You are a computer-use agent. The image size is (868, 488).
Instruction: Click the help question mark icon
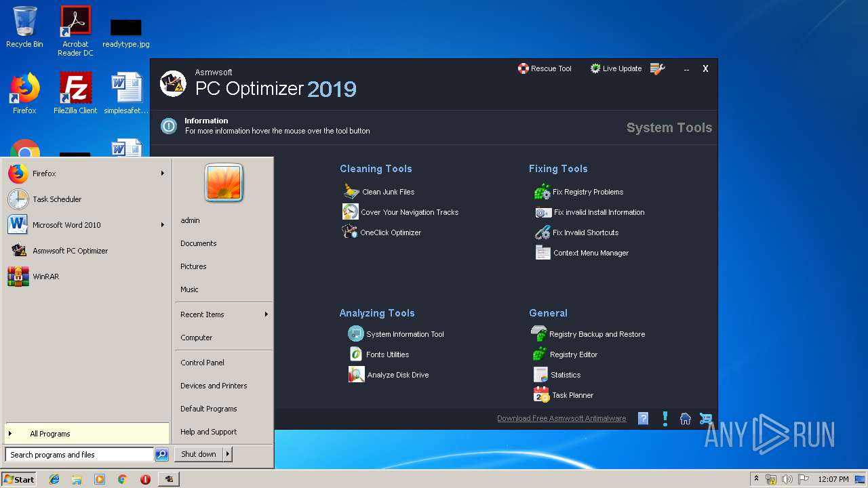644,419
